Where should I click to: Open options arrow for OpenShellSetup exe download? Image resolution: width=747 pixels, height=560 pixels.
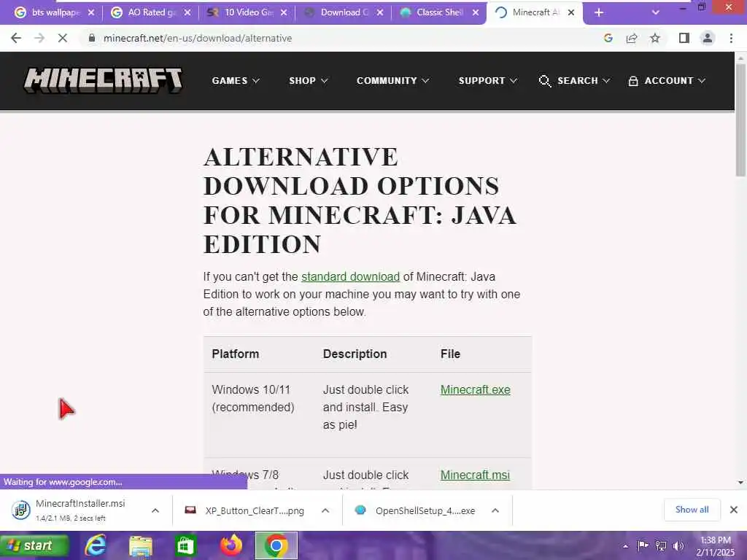pyautogui.click(x=495, y=510)
